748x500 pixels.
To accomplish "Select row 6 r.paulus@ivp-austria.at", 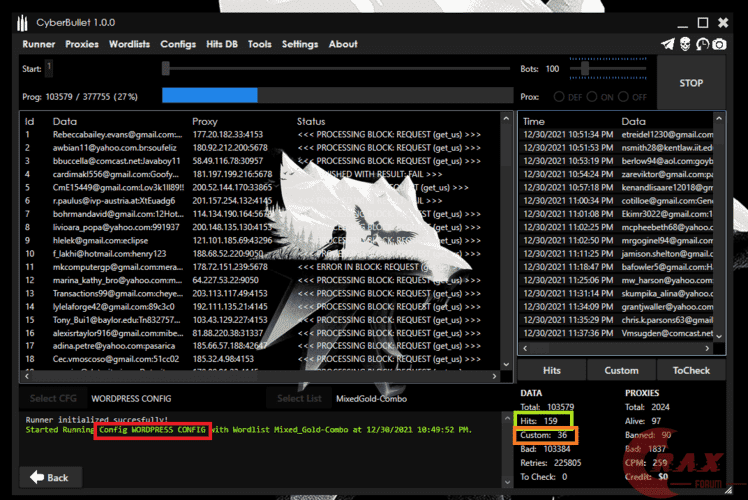I will click(x=260, y=201).
